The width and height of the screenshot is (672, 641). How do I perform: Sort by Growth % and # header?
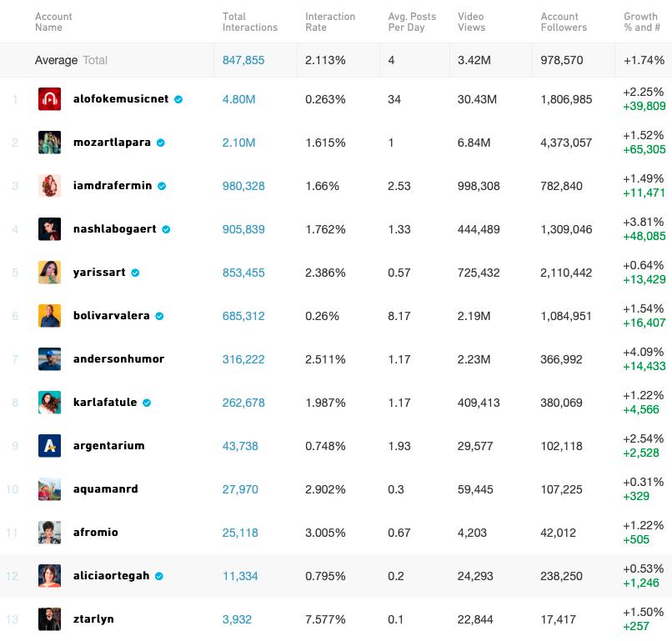640,22
